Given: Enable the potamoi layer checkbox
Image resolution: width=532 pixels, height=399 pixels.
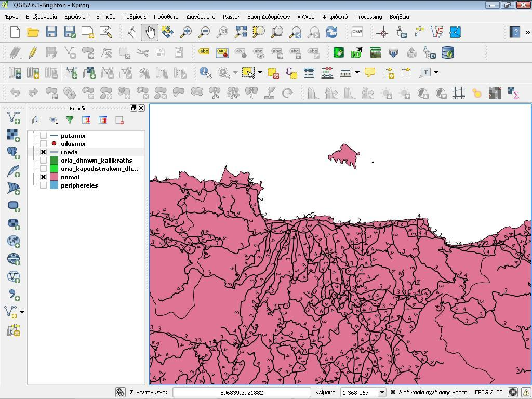Looking at the screenshot, I should pyautogui.click(x=43, y=136).
